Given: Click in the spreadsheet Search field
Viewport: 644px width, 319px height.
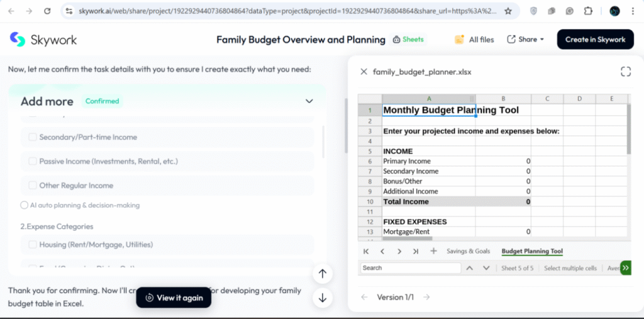Looking at the screenshot, I should tap(410, 268).
